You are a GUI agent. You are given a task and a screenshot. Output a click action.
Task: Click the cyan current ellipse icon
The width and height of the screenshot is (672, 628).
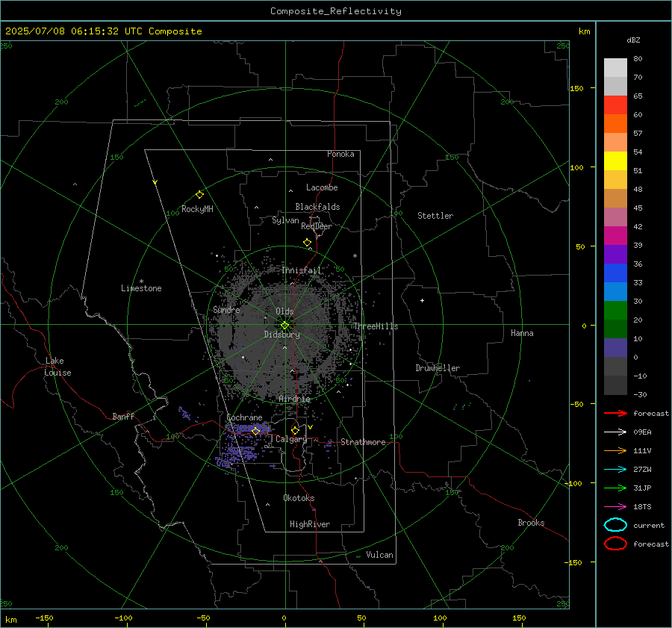tap(615, 525)
